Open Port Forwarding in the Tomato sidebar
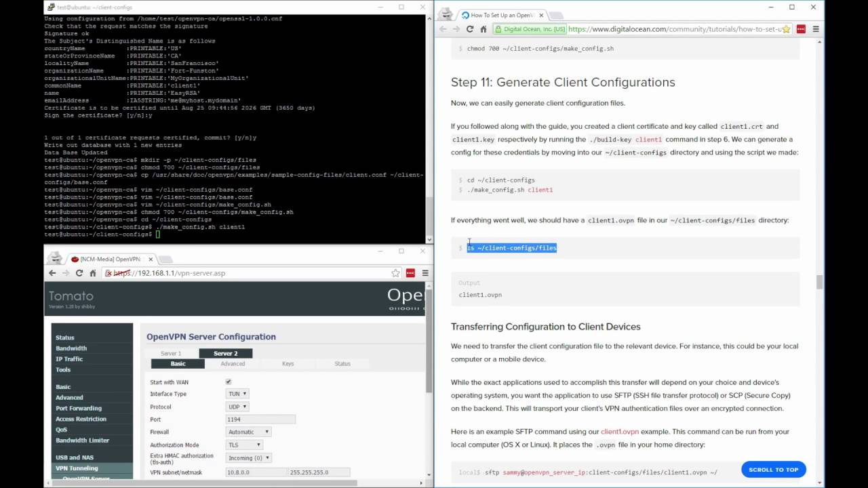The width and height of the screenshot is (868, 488). click(79, 409)
